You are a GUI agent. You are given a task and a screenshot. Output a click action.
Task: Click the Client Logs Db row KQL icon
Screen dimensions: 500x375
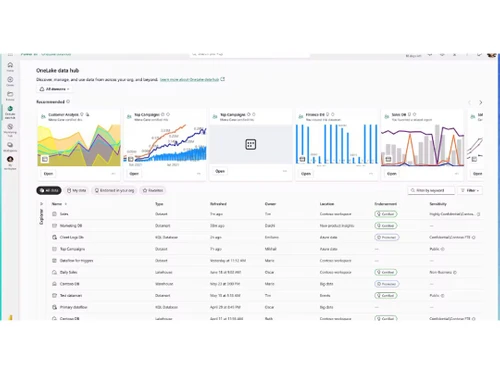coord(54,237)
